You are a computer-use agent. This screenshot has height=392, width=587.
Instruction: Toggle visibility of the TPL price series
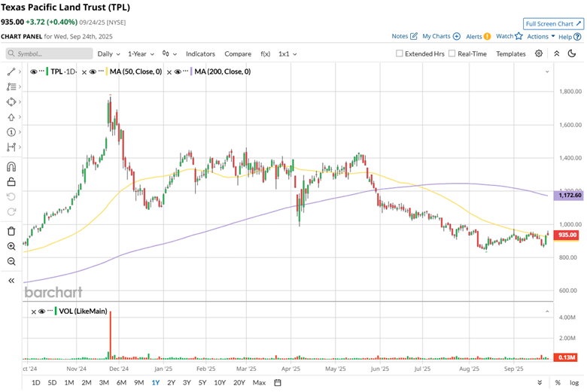34,71
